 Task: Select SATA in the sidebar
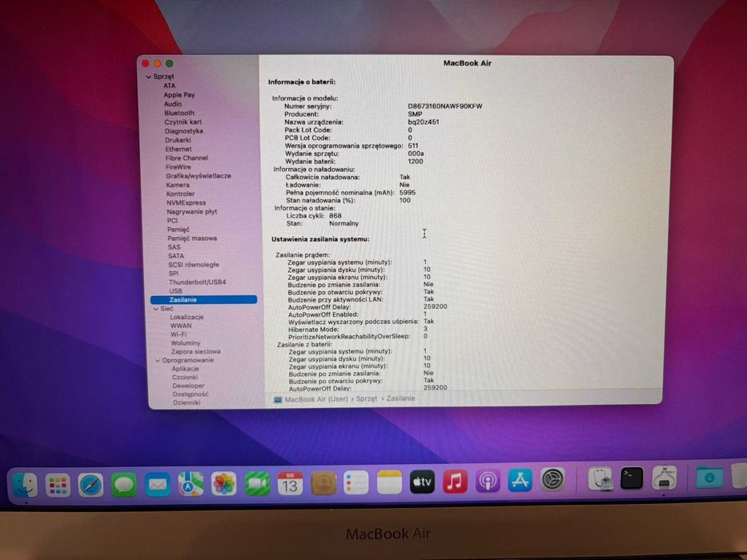pos(176,256)
